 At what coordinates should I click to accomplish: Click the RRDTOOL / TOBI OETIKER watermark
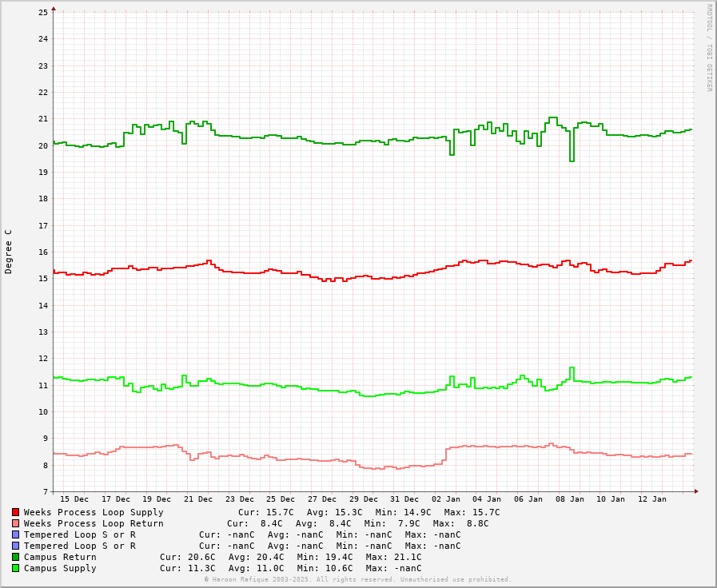(708, 47)
